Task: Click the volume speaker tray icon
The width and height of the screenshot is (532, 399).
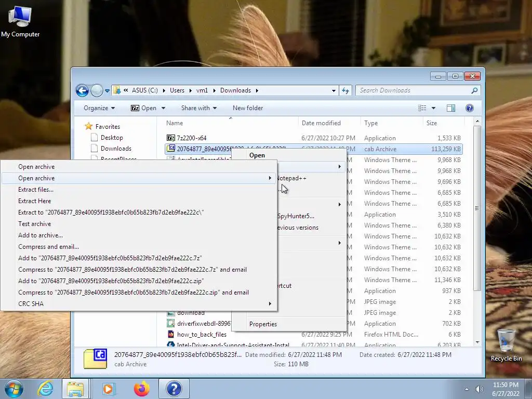Action: tap(479, 389)
